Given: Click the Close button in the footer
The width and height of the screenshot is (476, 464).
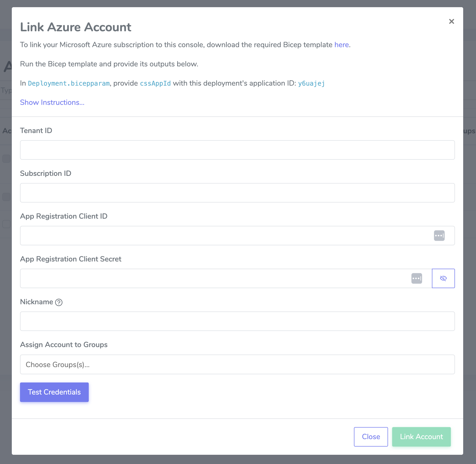Looking at the screenshot, I should point(371,437).
